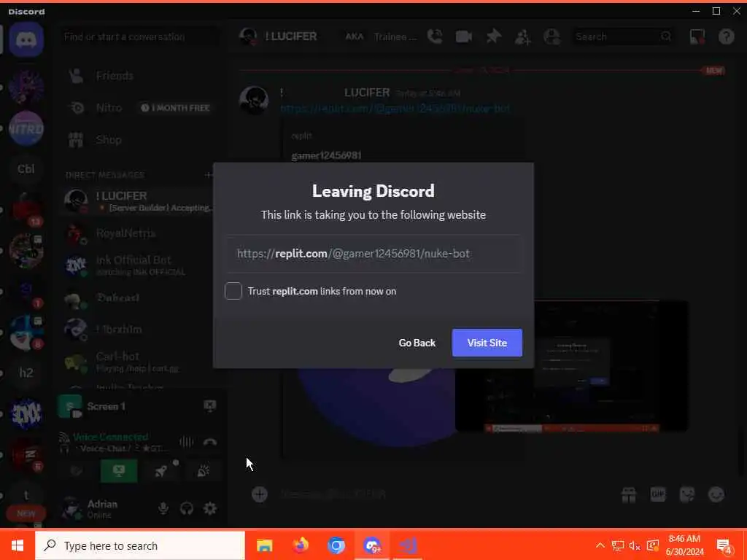Stop streaming icon next to Screen 1

point(210,405)
